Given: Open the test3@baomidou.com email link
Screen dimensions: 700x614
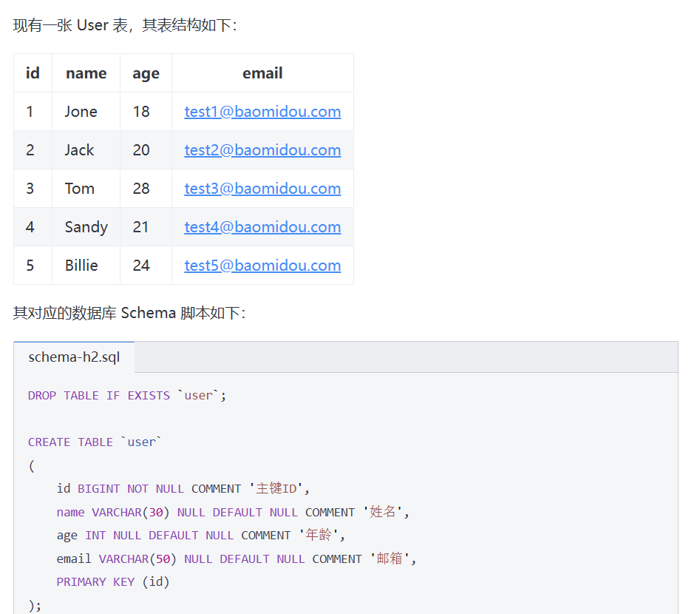Looking at the screenshot, I should click(x=262, y=189).
